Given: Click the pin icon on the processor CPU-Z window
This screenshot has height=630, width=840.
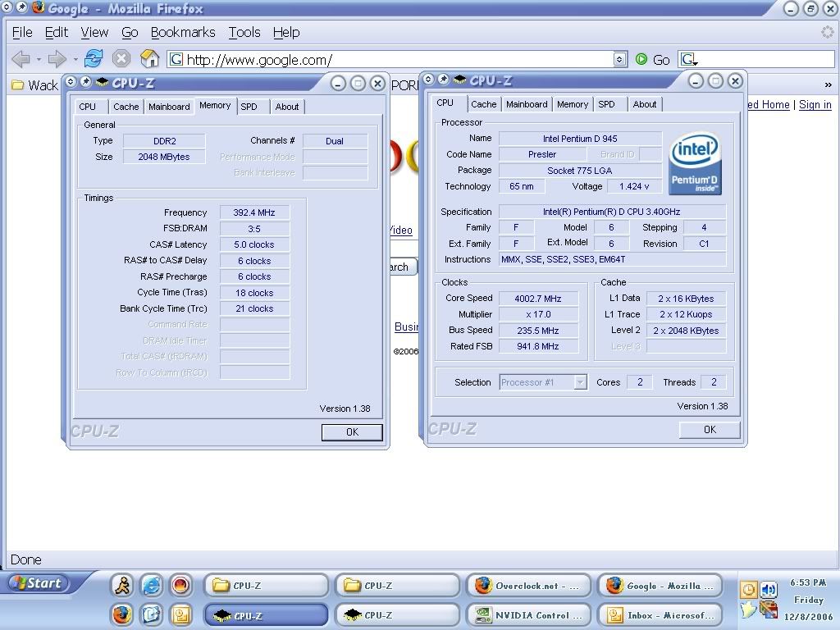Looking at the screenshot, I should [x=444, y=80].
